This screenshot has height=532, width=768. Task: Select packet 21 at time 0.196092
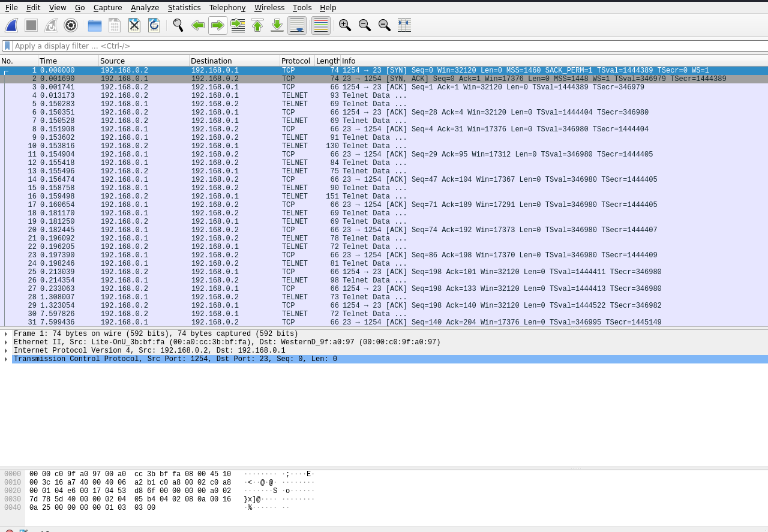click(384, 239)
